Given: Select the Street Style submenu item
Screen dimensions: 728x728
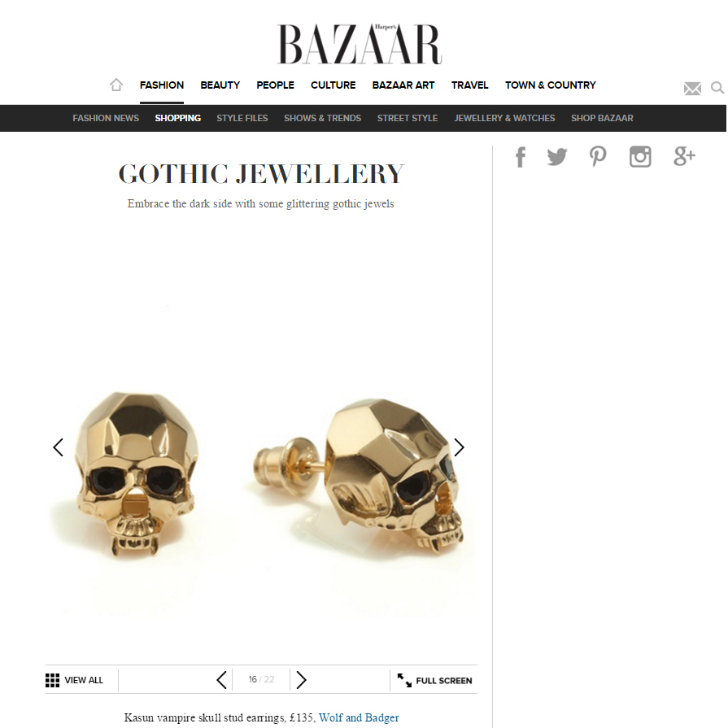Looking at the screenshot, I should coord(408,118).
